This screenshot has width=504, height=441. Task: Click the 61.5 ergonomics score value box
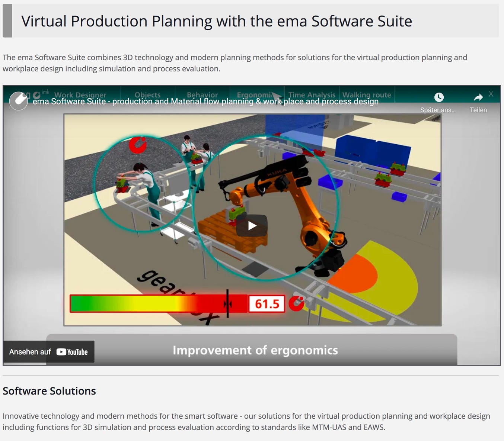tap(267, 304)
